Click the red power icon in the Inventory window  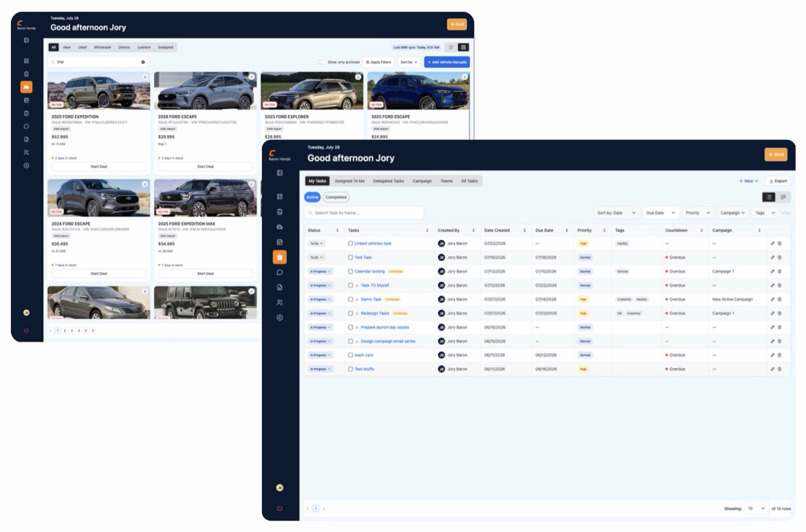coord(26,330)
